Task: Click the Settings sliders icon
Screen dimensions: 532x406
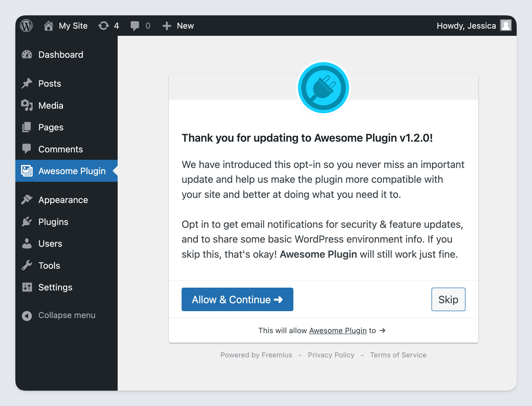Action: click(x=27, y=287)
